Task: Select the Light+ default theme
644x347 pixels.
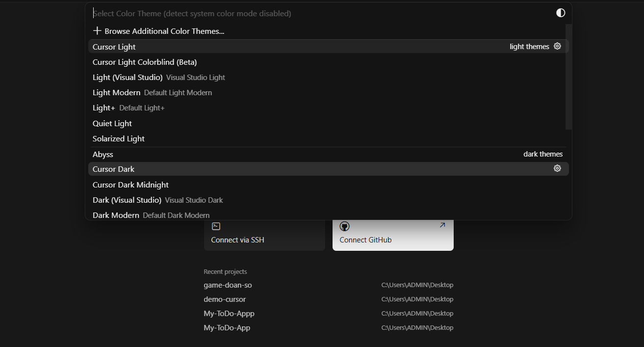Action: click(x=328, y=107)
